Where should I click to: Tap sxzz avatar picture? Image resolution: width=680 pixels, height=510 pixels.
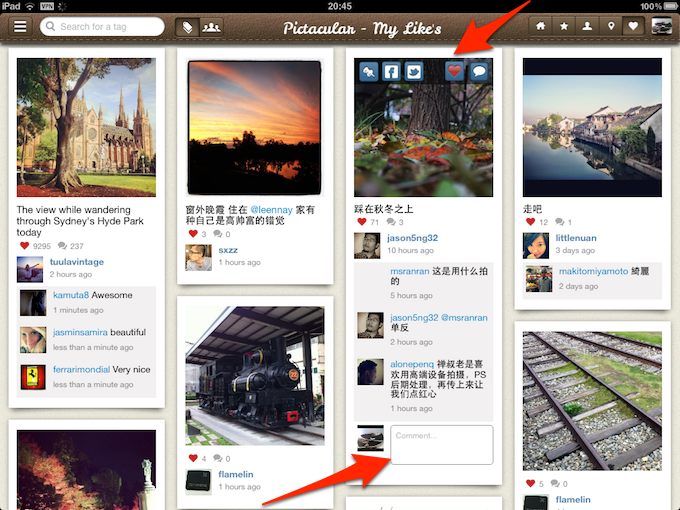[x=199, y=258]
